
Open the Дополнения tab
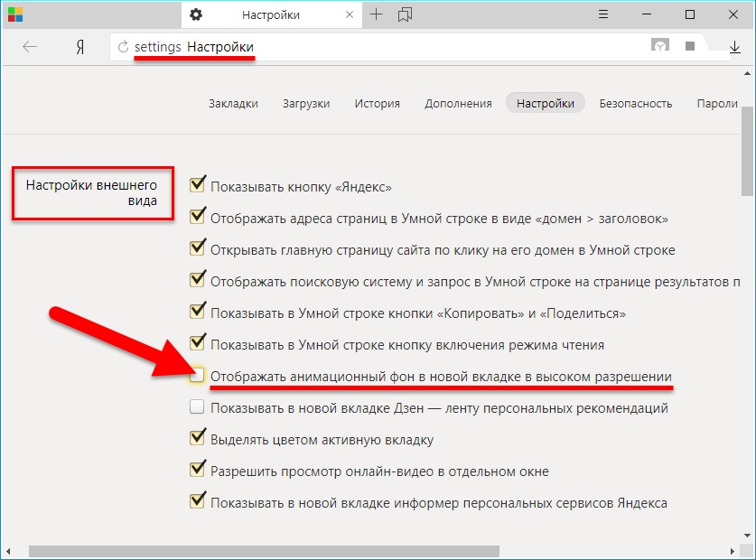(458, 104)
